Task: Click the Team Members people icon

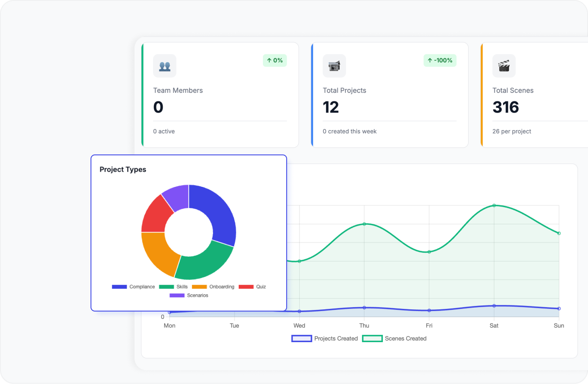Action: tap(165, 66)
